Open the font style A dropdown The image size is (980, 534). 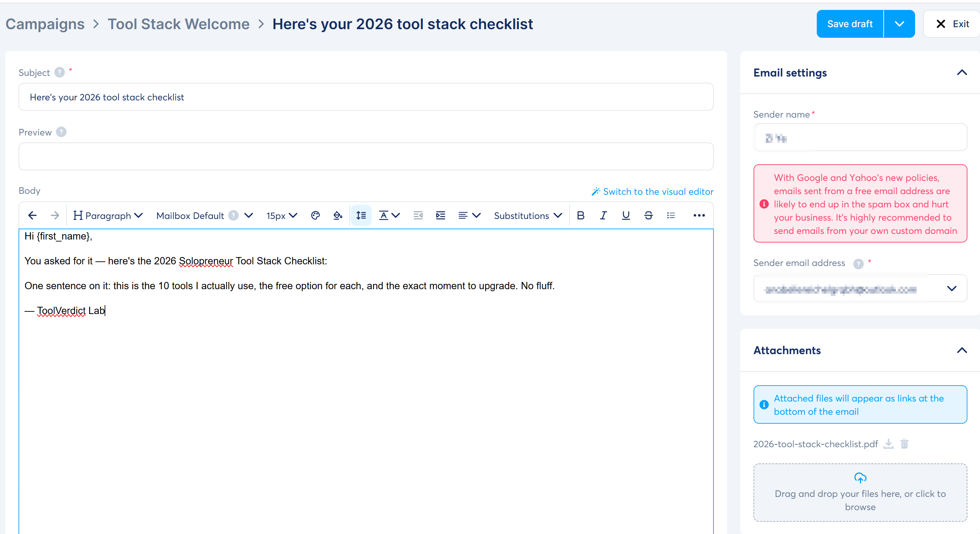(x=390, y=215)
